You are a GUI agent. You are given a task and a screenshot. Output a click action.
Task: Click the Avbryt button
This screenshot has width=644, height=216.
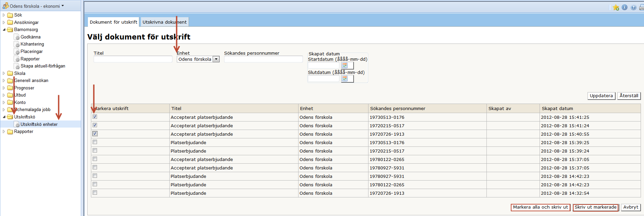631,207
